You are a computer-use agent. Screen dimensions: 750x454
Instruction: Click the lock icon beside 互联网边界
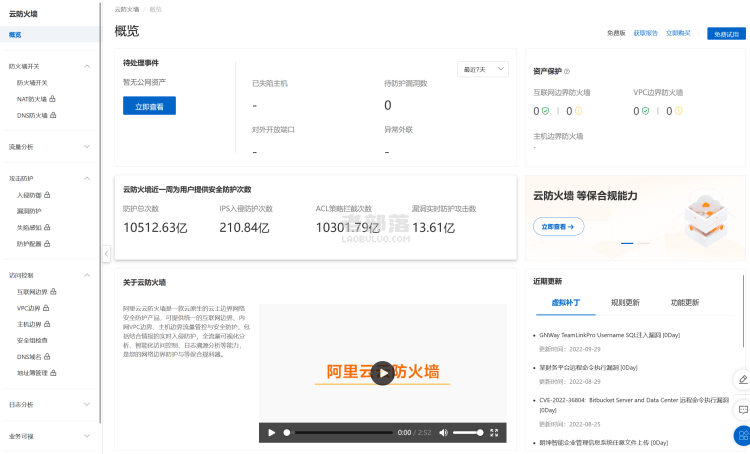click(x=53, y=291)
